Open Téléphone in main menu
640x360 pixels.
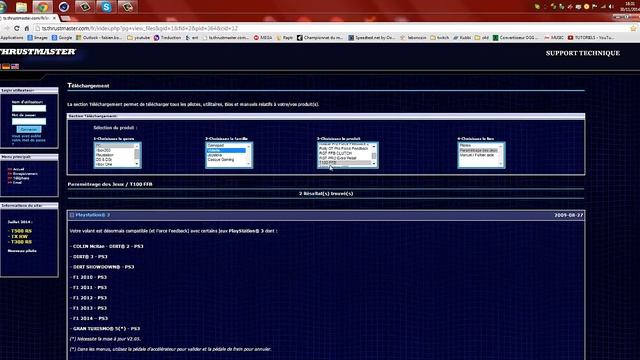click(21, 178)
